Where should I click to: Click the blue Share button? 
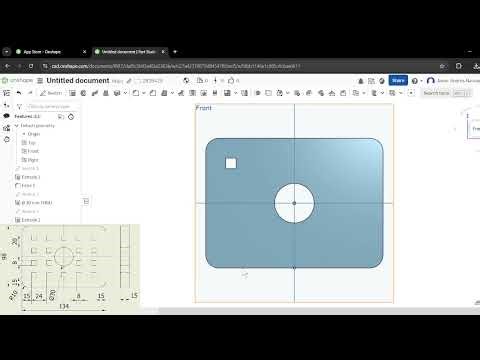(398, 80)
